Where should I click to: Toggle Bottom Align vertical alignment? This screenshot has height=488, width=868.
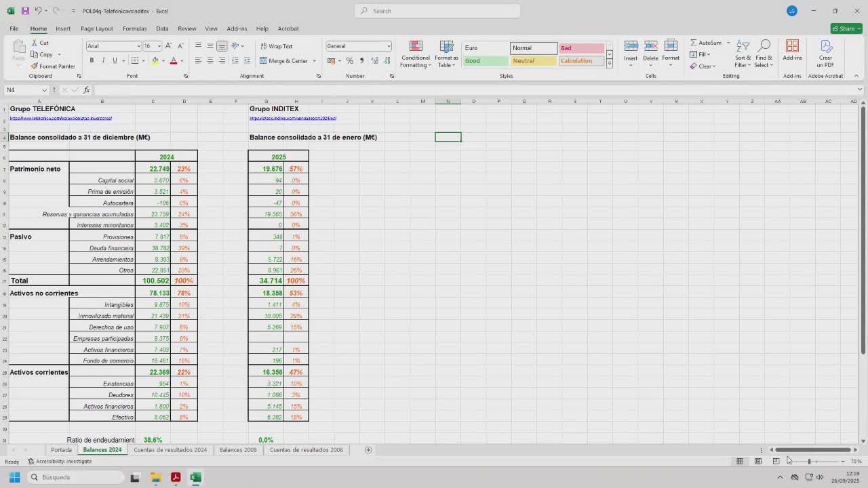tap(222, 46)
